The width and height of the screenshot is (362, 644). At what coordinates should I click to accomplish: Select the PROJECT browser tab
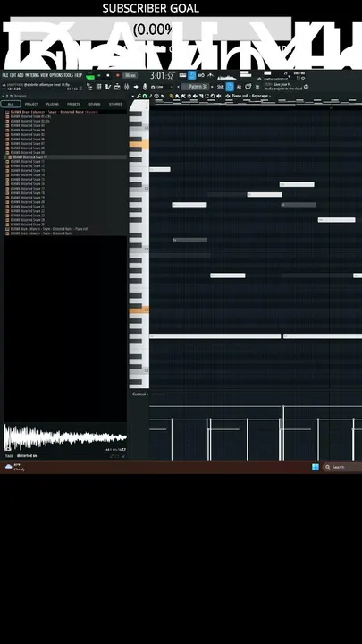pyautogui.click(x=31, y=104)
